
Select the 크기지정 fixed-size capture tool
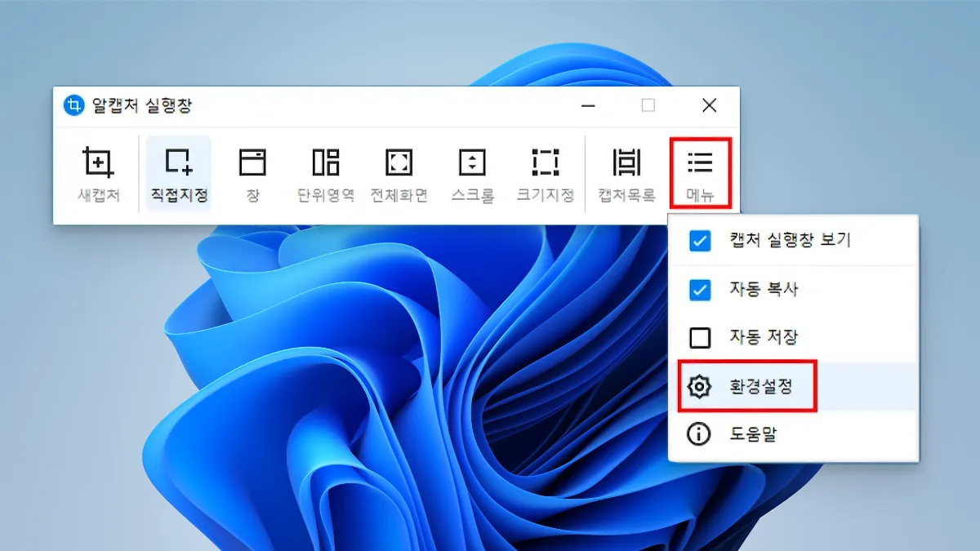tap(545, 173)
